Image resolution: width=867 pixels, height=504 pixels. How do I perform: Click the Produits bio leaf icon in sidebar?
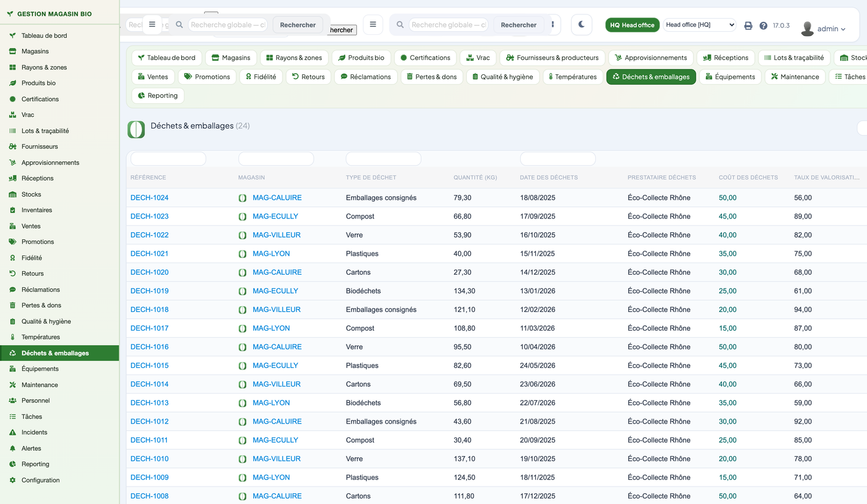[13, 83]
